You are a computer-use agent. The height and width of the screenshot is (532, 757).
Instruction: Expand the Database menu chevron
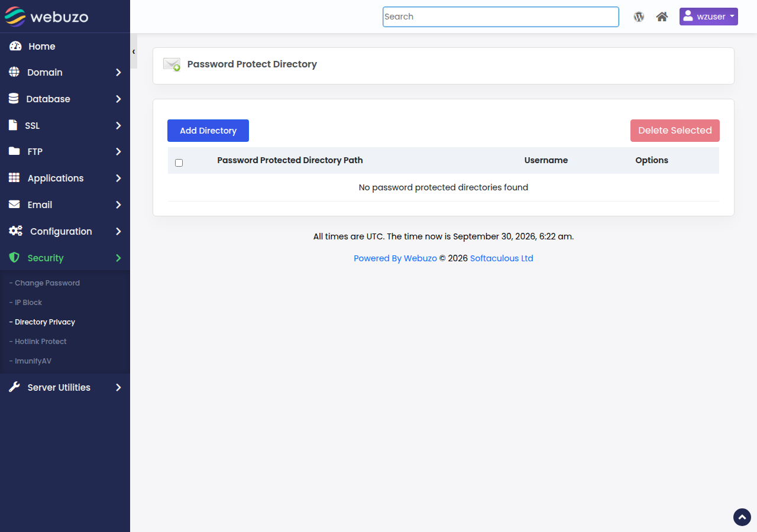tap(118, 99)
